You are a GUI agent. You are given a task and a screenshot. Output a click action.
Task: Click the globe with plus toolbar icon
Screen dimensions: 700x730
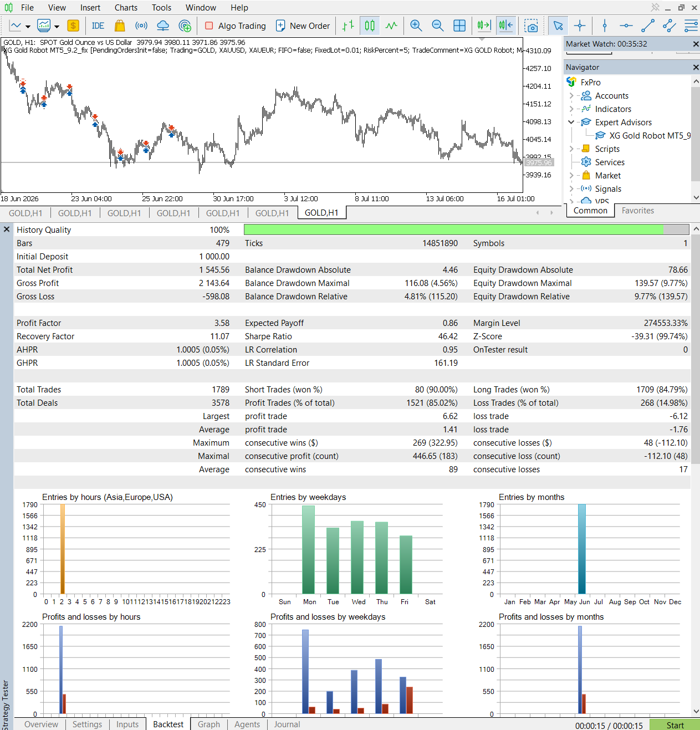(185, 25)
